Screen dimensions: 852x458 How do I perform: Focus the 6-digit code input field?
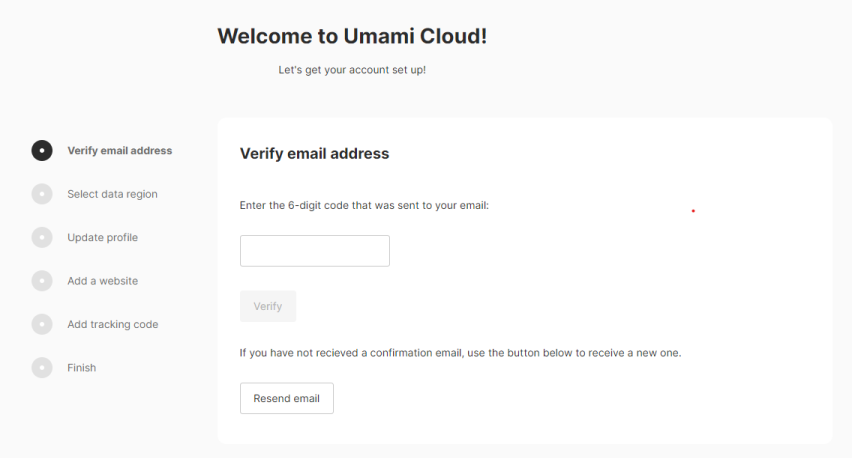tap(314, 251)
